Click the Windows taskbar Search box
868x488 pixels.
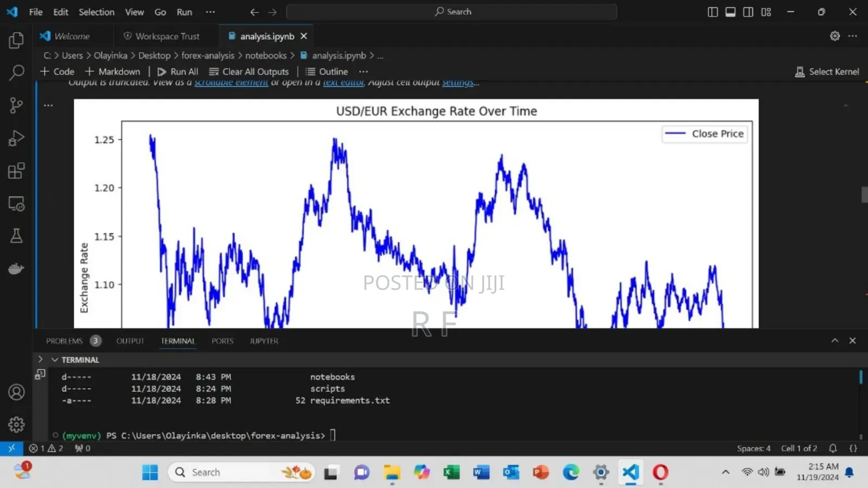[241, 472]
